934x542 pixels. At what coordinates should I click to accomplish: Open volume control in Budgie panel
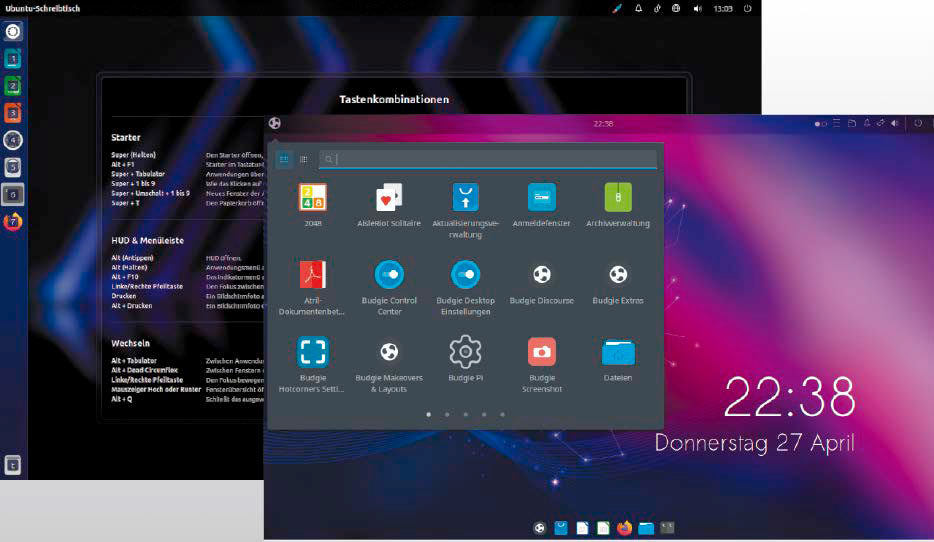tap(894, 123)
